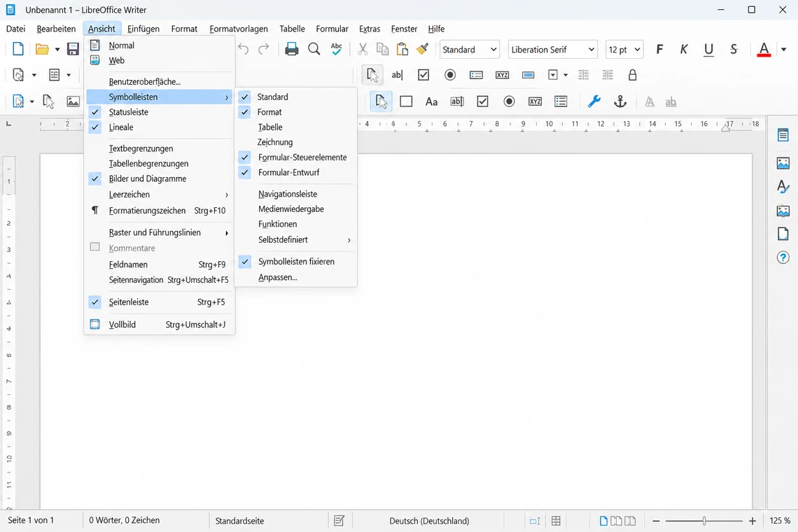
Task: Apply strikethrough with the S icon
Action: (x=734, y=50)
